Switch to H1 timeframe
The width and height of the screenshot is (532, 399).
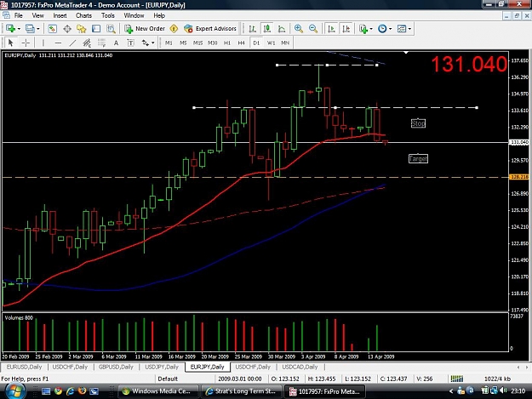tap(227, 43)
